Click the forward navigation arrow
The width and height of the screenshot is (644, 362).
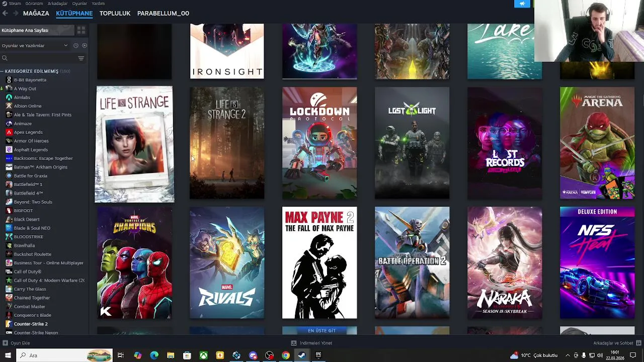(x=16, y=14)
